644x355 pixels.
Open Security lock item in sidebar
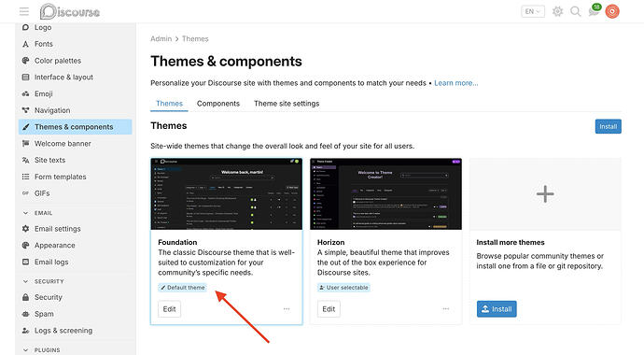(x=48, y=297)
